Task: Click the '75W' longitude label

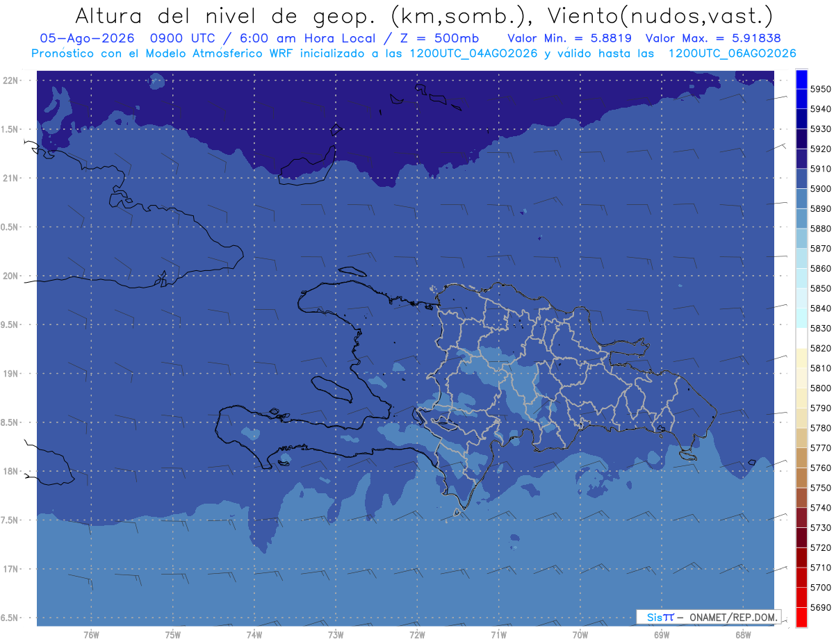Action: coord(172,634)
